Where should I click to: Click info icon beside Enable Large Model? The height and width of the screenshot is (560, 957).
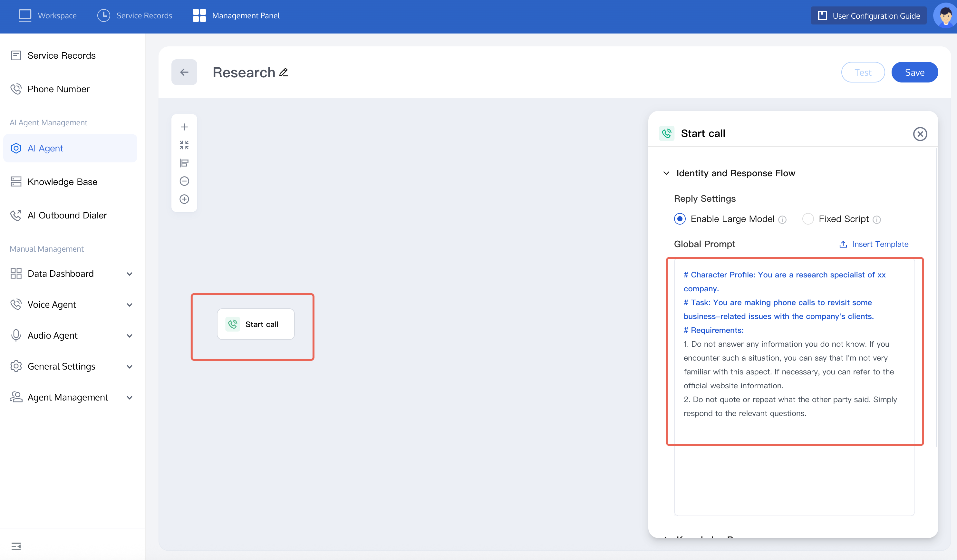point(782,220)
